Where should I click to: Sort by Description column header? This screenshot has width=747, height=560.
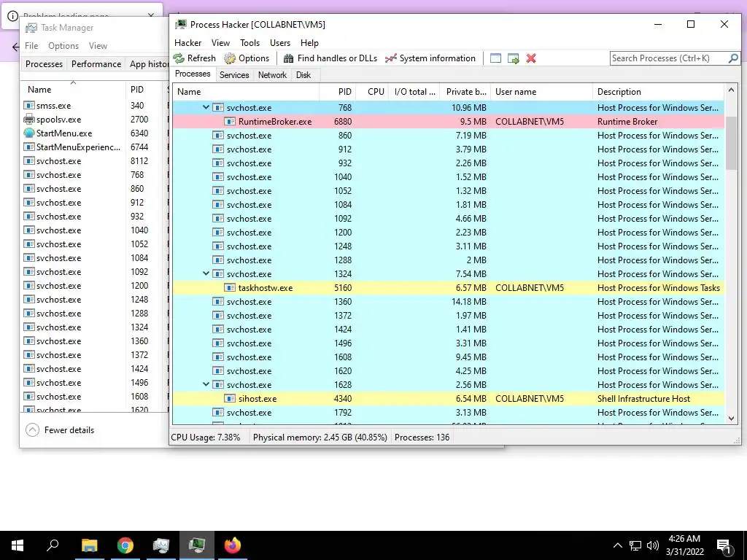659,92
